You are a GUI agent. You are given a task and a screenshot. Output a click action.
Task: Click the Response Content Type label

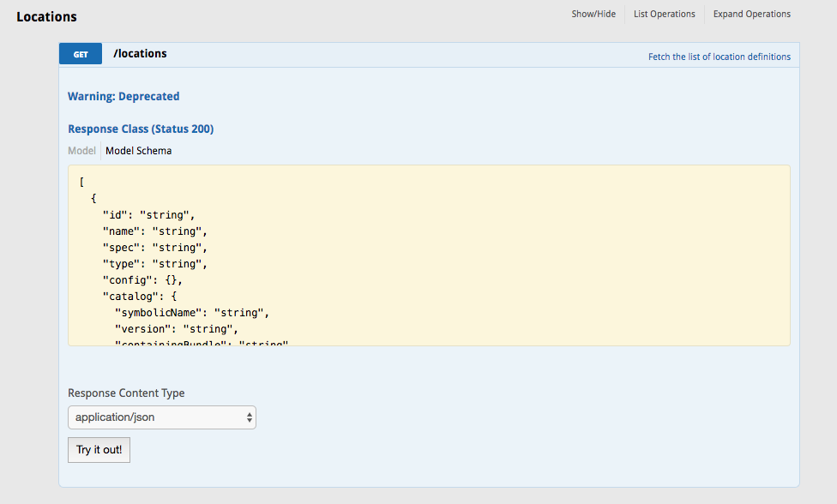126,393
